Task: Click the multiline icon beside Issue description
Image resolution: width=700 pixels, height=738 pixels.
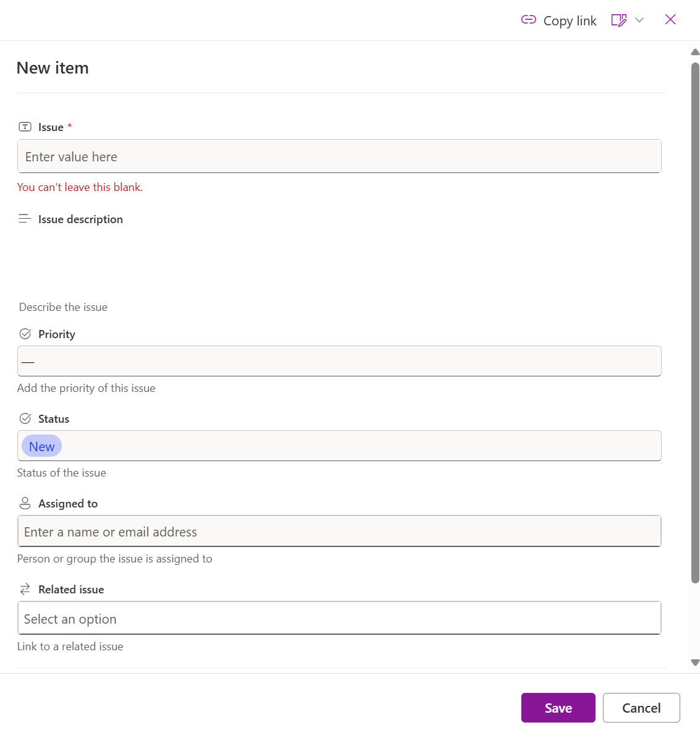Action: tap(25, 218)
